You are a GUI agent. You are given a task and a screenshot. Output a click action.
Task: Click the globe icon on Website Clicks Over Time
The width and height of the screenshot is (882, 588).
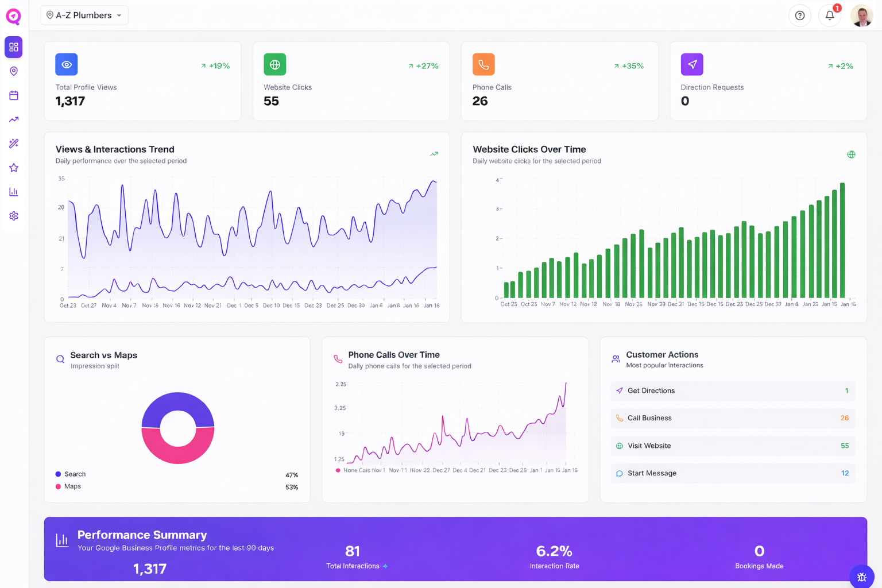coord(851,154)
